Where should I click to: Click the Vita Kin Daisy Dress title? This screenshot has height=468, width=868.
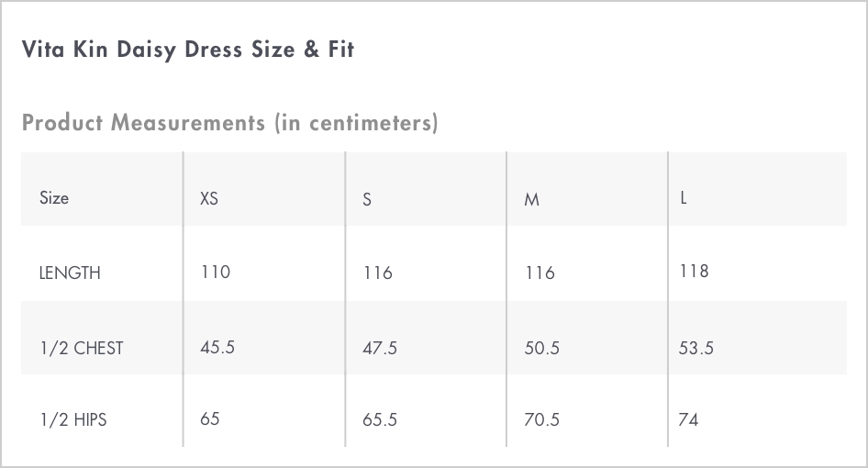point(188,50)
